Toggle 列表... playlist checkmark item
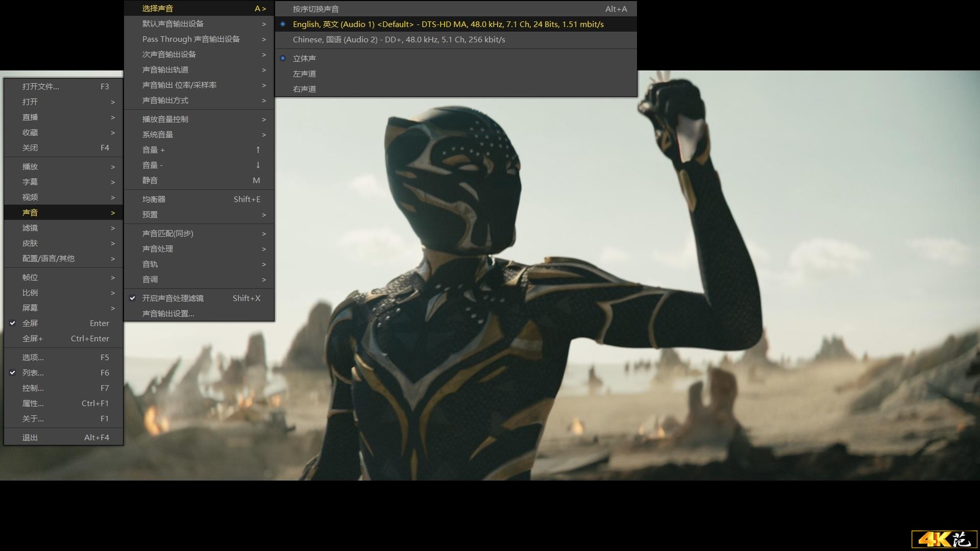 click(x=63, y=372)
